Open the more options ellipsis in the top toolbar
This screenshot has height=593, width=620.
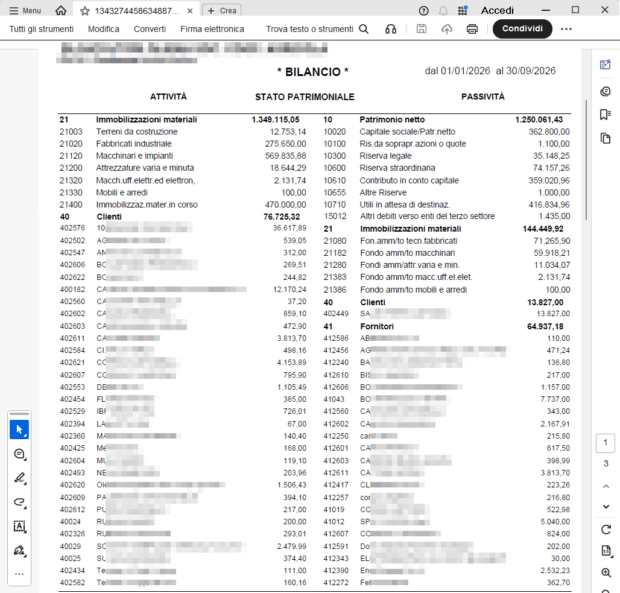click(566, 29)
